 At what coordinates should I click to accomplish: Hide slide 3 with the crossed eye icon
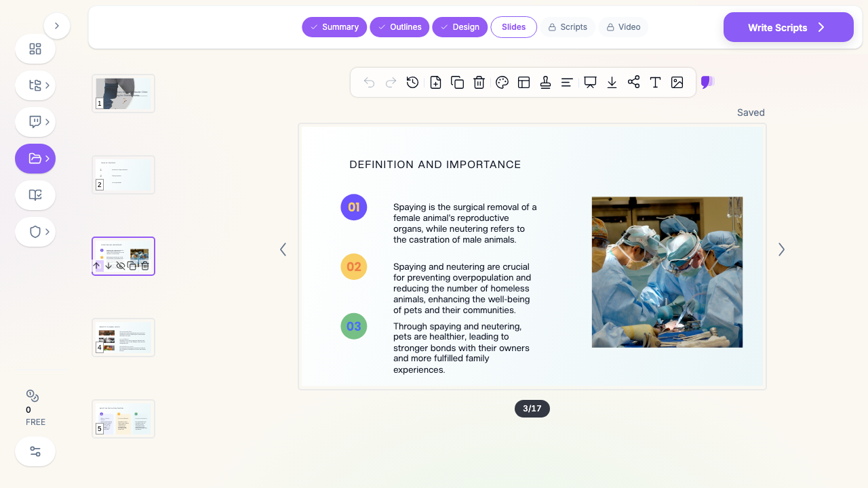pos(120,266)
